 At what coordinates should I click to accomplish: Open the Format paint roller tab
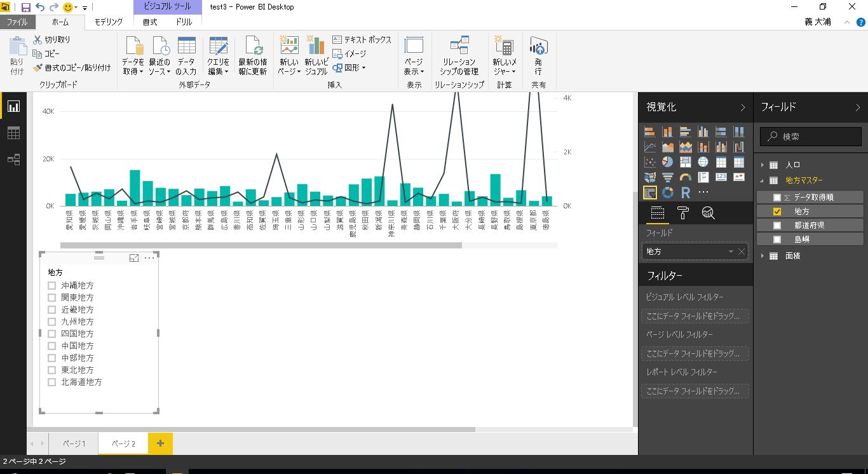point(683,213)
